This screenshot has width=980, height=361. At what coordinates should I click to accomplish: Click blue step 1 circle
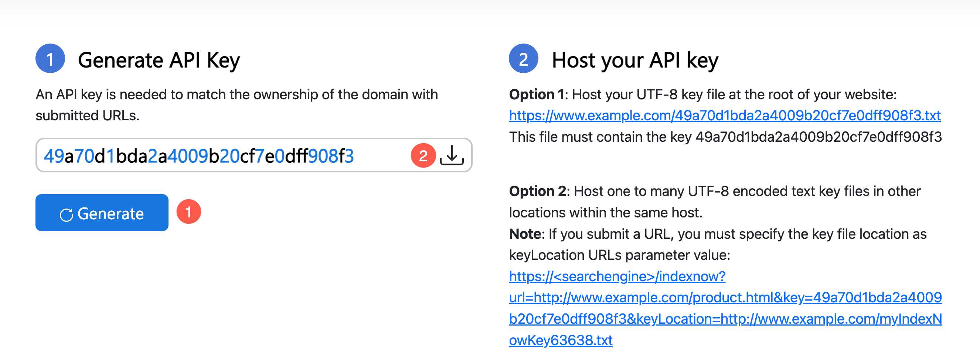[x=50, y=59]
